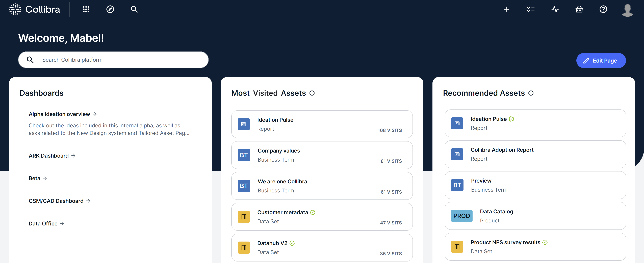The height and width of the screenshot is (263, 644).
Task: Open the Data Office dashboard
Action: click(43, 223)
